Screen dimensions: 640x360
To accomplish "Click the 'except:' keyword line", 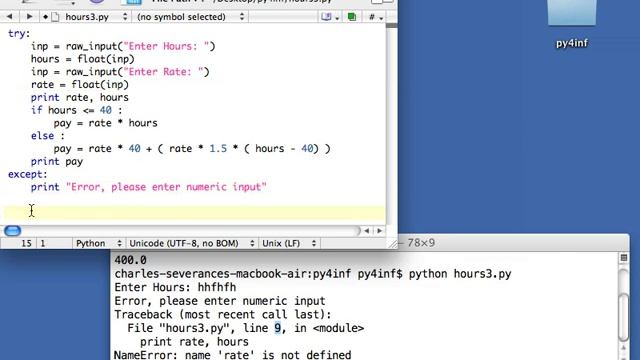I will point(28,174).
